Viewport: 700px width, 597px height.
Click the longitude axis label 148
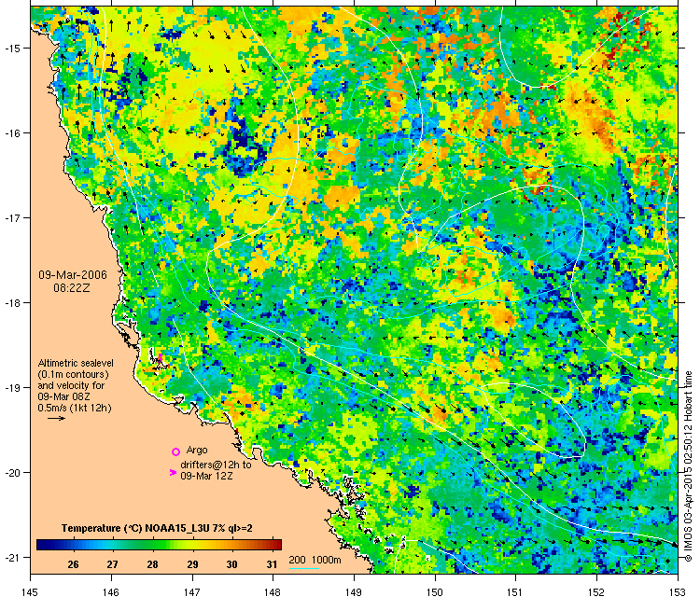coord(273,591)
